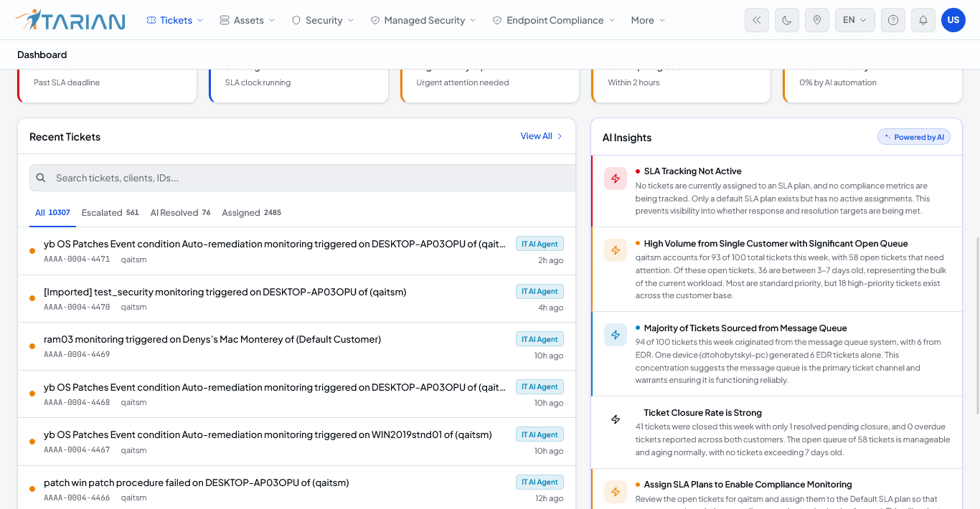Click the SLA Tracking Not Active lightning icon
Image resolution: width=980 pixels, height=509 pixels.
pyautogui.click(x=616, y=179)
